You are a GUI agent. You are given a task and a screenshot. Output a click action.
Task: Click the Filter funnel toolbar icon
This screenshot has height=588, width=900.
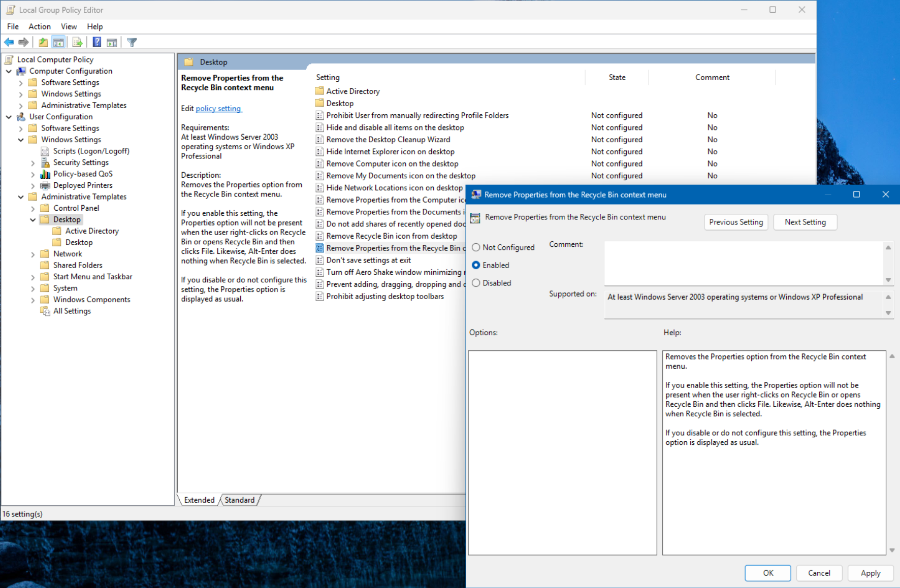(x=132, y=42)
